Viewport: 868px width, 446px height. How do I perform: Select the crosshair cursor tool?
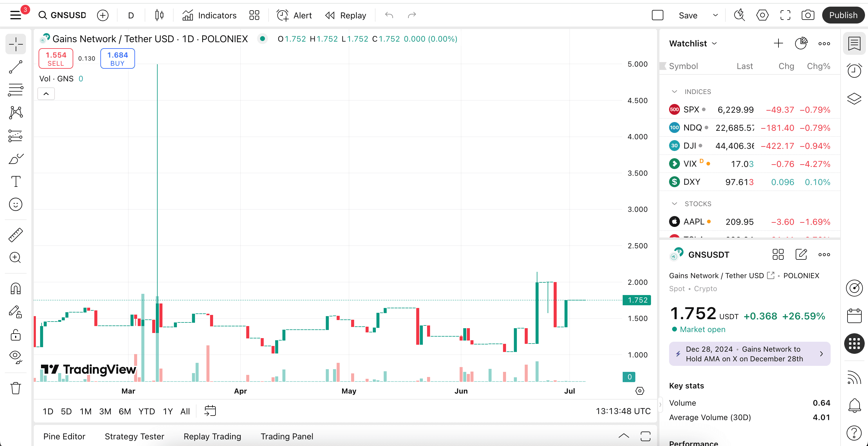(x=15, y=44)
